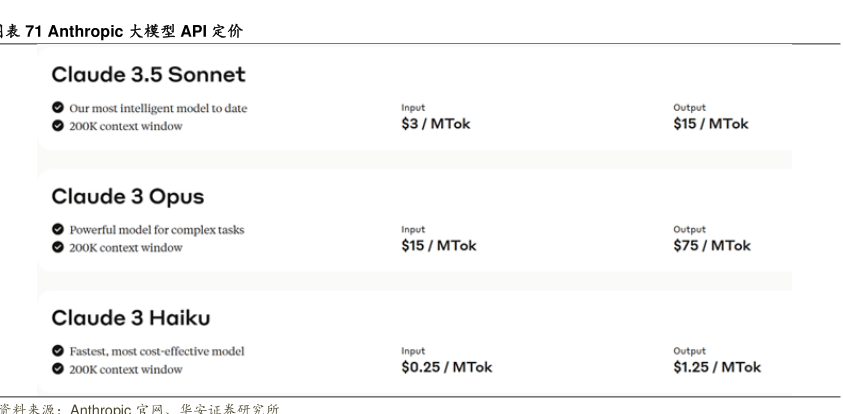Click the checkmark beside 'Powerful model for complex tasks'
Viewport: 843px width, 414px height.
(x=58, y=229)
